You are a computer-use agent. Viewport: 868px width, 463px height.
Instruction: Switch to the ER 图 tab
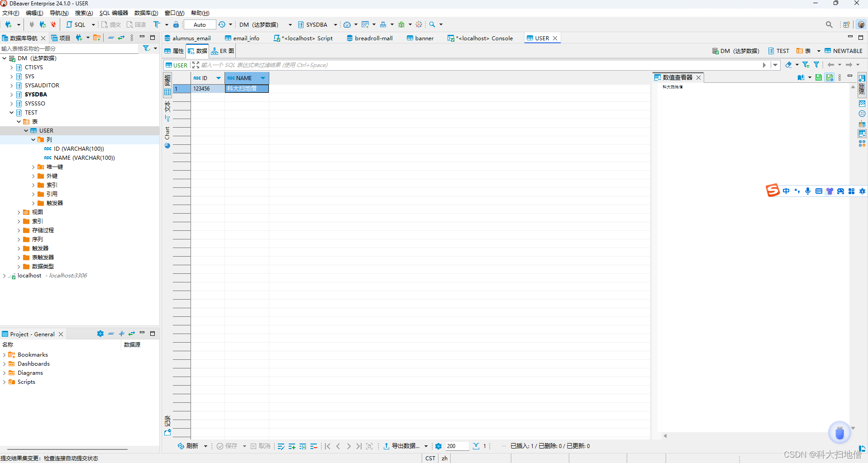tap(223, 51)
